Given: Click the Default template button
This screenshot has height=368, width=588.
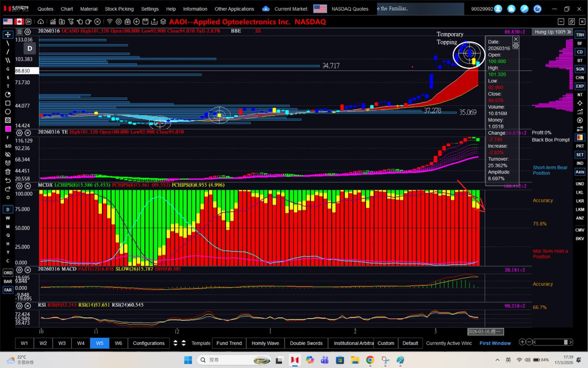Looking at the screenshot, I should 410,343.
